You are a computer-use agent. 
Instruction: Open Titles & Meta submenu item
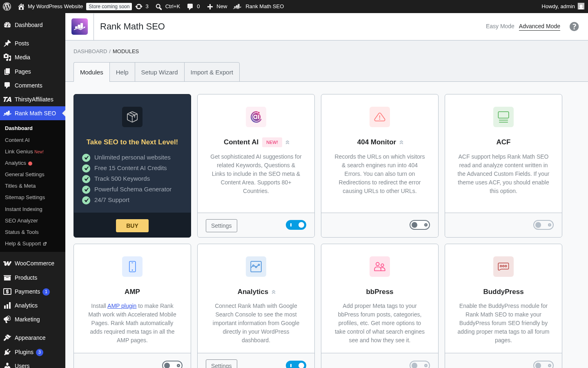(20, 186)
